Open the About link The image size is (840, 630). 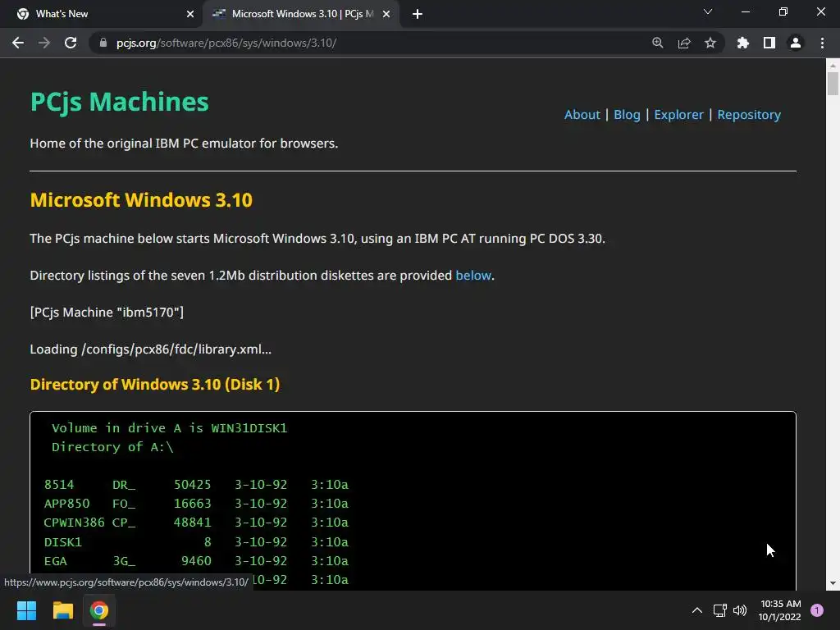click(x=582, y=115)
